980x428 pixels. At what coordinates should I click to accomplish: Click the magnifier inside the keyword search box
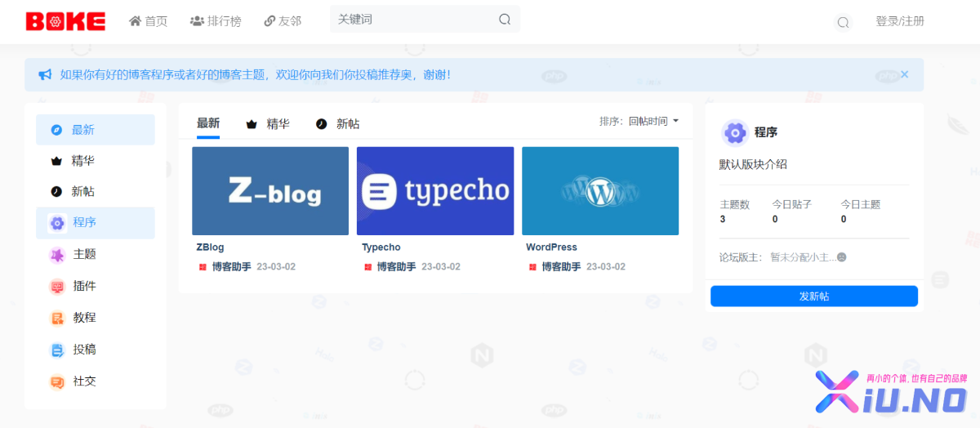point(505,20)
